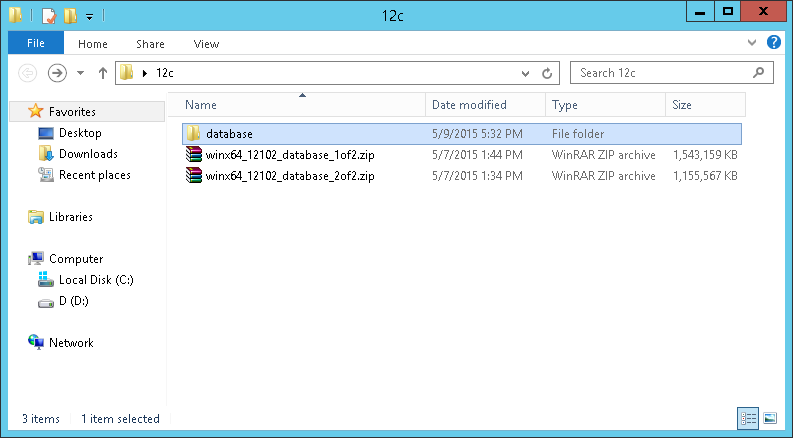Click into the Search 12c field
This screenshot has width=793, height=438.
[663, 73]
